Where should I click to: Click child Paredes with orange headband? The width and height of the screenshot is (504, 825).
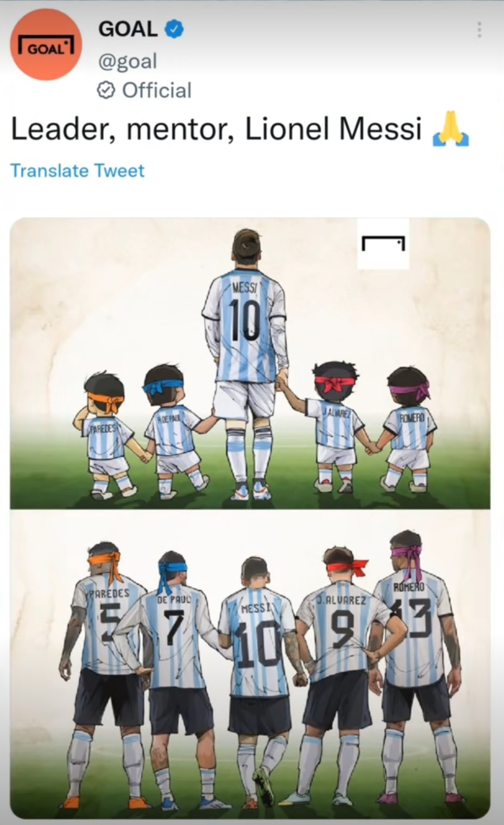pyautogui.click(x=106, y=434)
